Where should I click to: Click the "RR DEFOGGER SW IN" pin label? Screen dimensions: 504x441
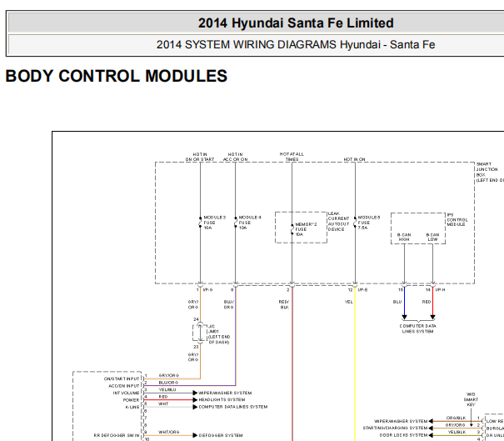(x=117, y=435)
